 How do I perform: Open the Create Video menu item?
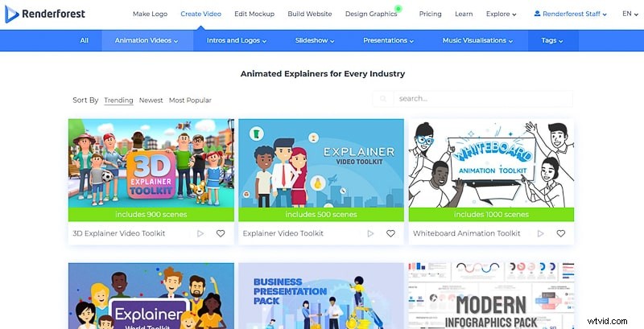click(x=200, y=14)
